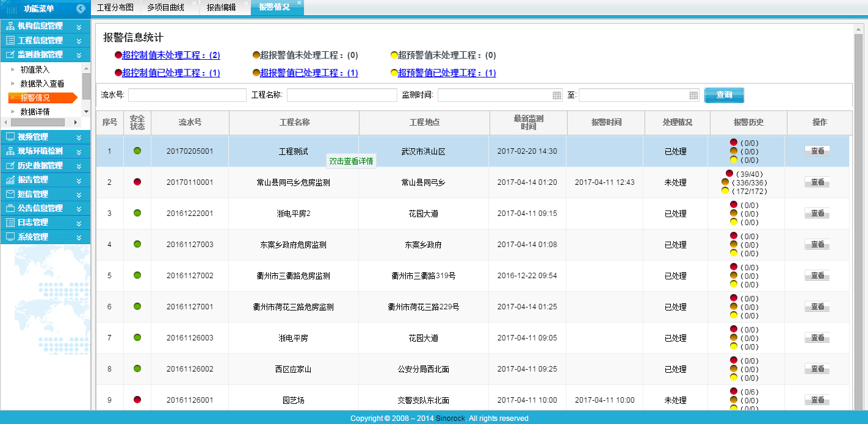Switch to the 多项目曲线 tab
This screenshot has height=424, width=868.
(x=165, y=7)
